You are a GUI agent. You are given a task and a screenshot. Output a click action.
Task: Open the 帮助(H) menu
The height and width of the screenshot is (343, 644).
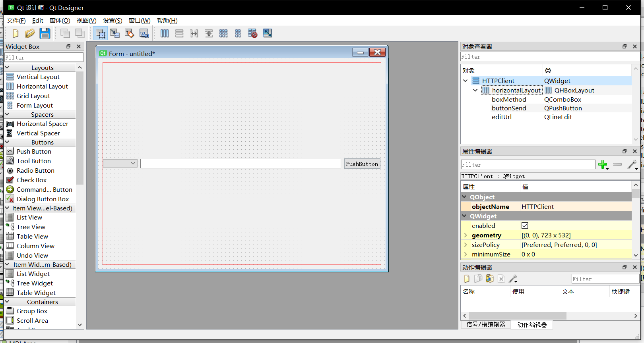(167, 21)
